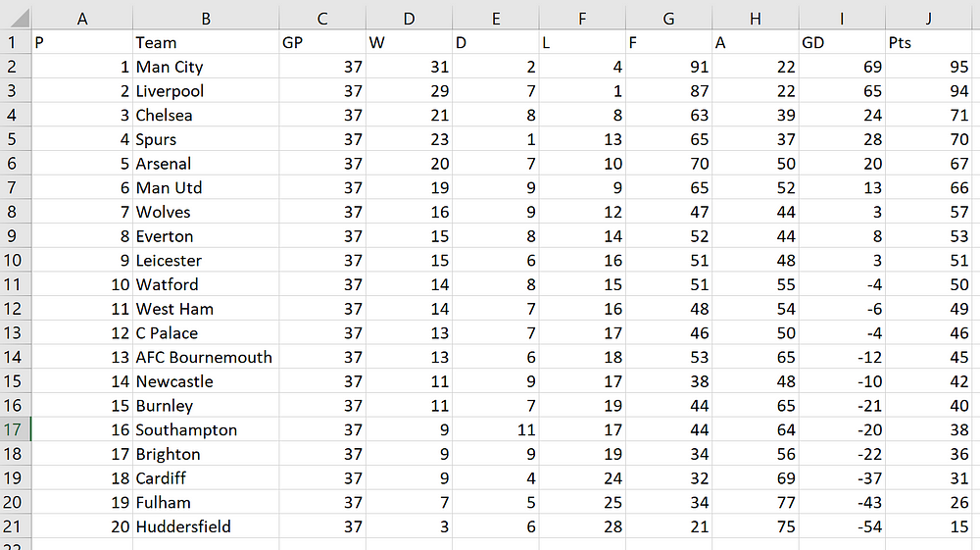Select column G header
Screen dimensions: 980x550
[x=668, y=18]
